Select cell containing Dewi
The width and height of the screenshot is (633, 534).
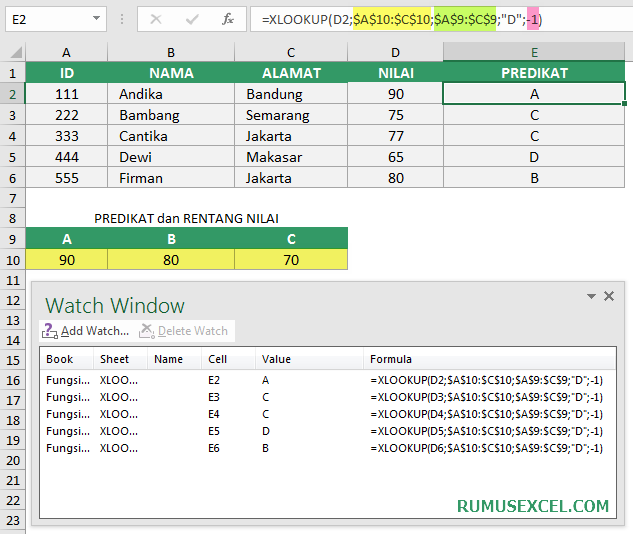tap(171, 157)
